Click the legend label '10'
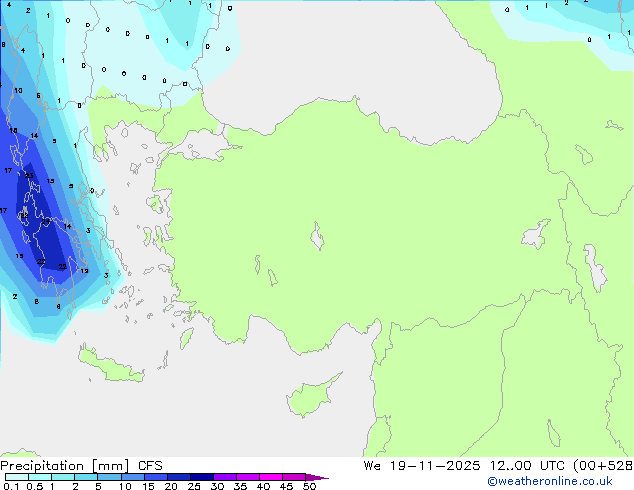 coord(125,486)
